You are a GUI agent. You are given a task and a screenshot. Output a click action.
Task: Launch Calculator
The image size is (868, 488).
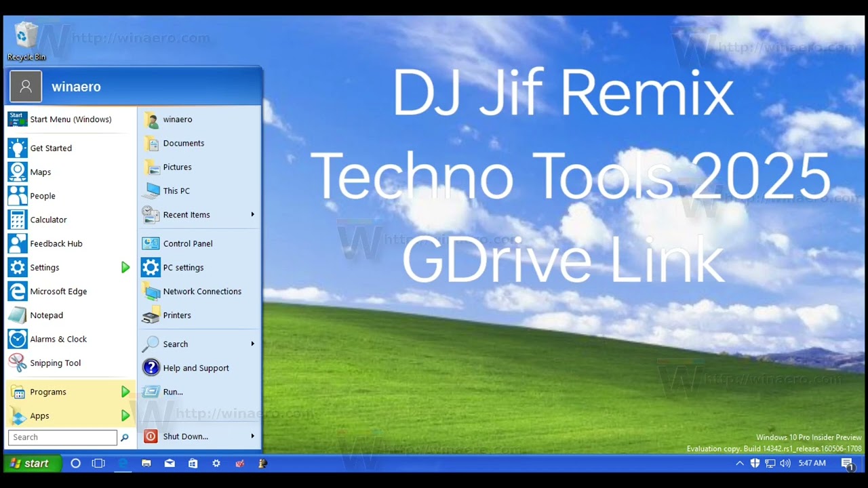(71, 220)
